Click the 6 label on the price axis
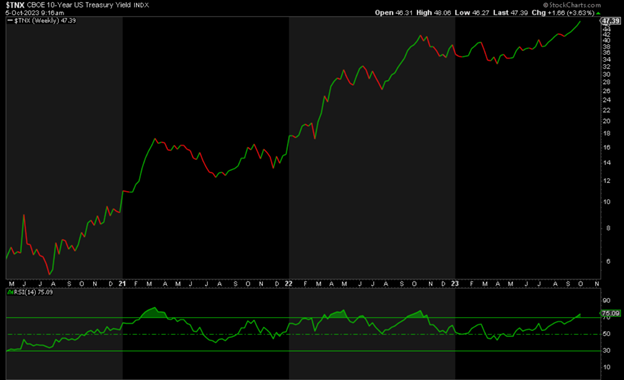Image resolution: width=624 pixels, height=380 pixels. (608, 262)
